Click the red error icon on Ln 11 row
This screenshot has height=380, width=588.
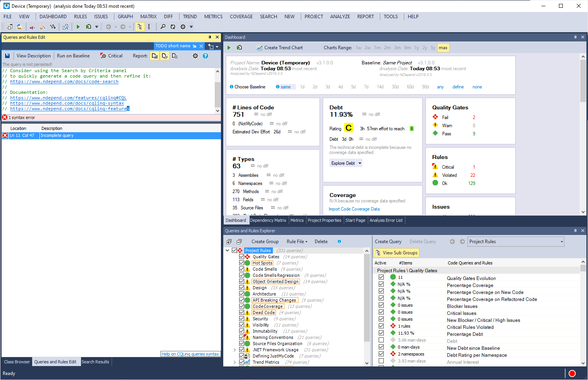coord(5,135)
